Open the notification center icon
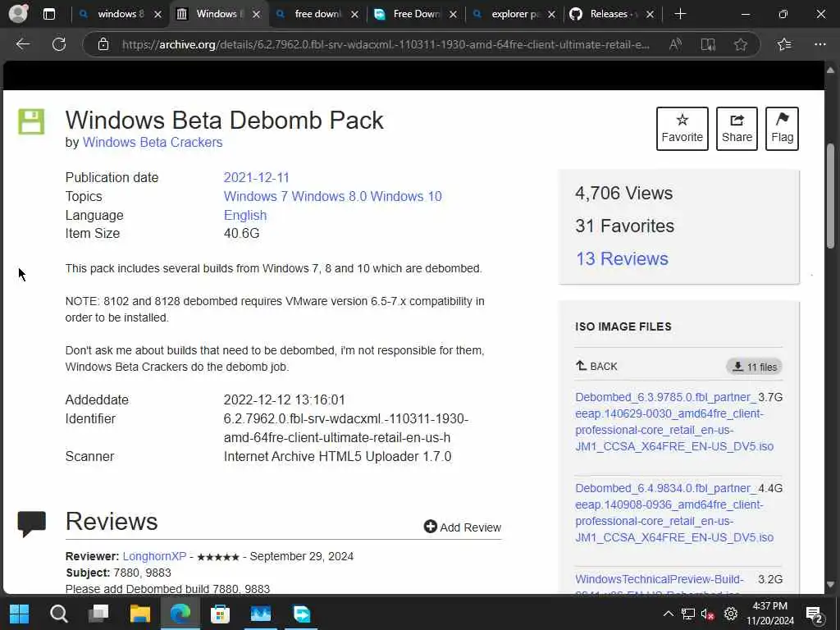The image size is (840, 630). point(815,615)
